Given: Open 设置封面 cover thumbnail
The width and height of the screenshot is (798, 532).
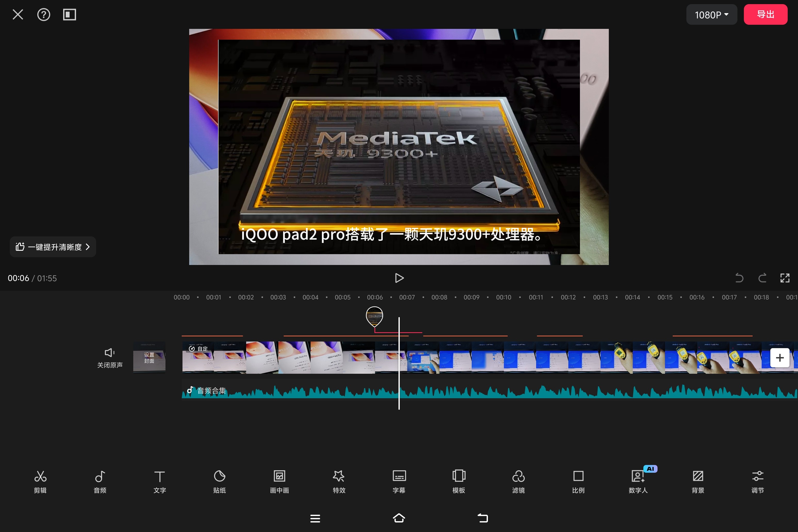Looking at the screenshot, I should point(149,358).
